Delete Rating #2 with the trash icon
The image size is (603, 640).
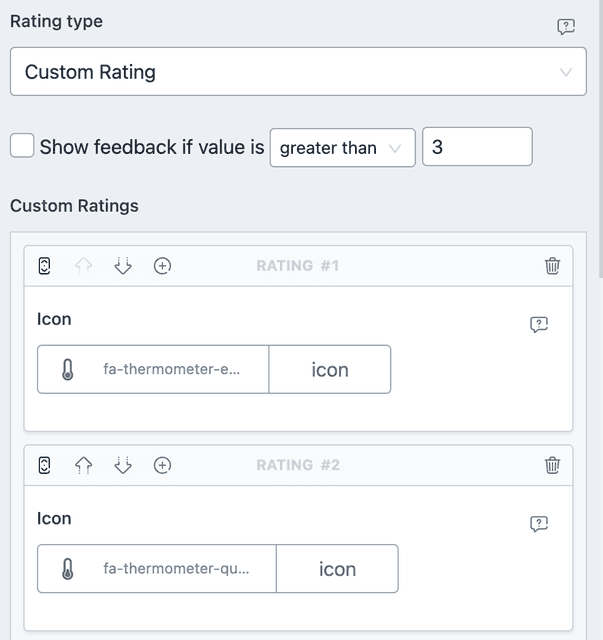[x=552, y=465]
